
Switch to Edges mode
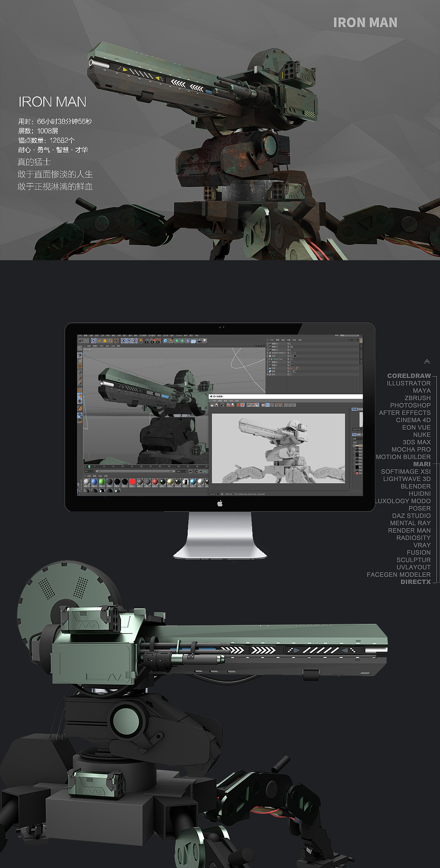[80, 378]
